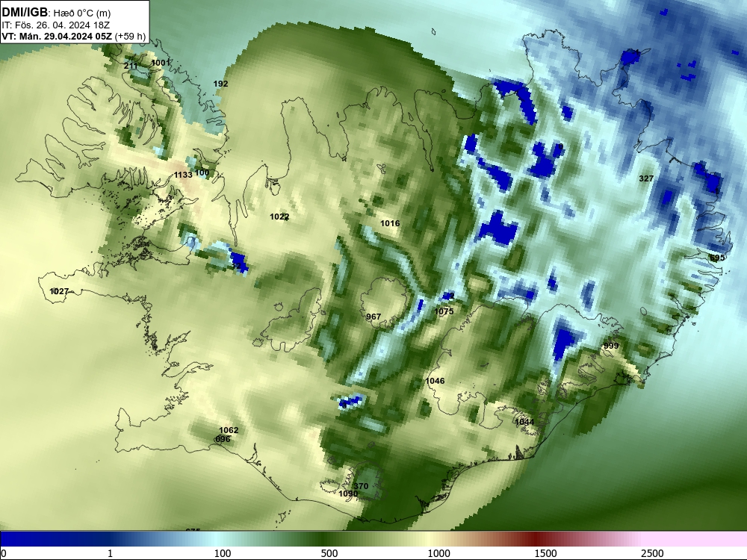Screen dimensions: 747x560
Task: Click the map value 999
Action: point(611,346)
